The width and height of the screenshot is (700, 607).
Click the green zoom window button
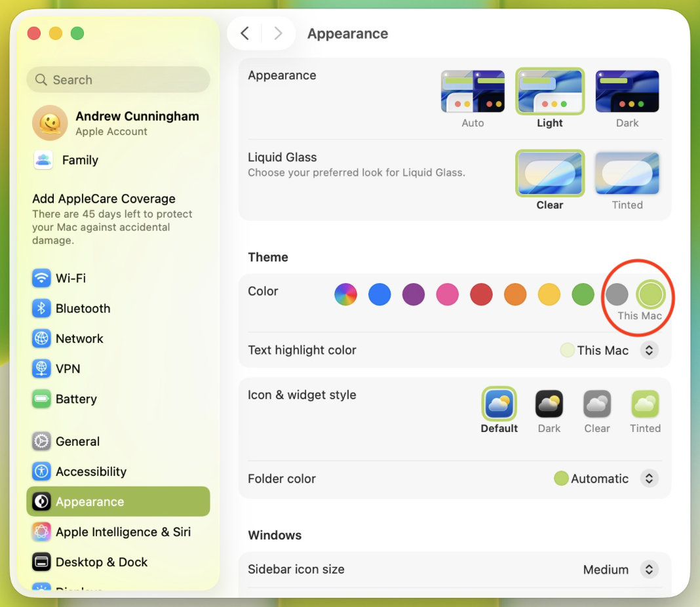pos(77,33)
